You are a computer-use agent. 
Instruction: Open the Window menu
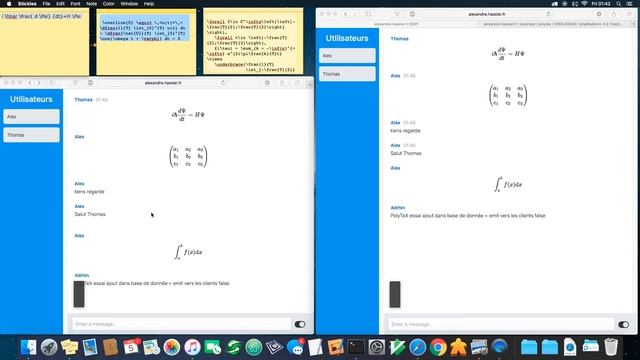pyautogui.click(x=129, y=4)
